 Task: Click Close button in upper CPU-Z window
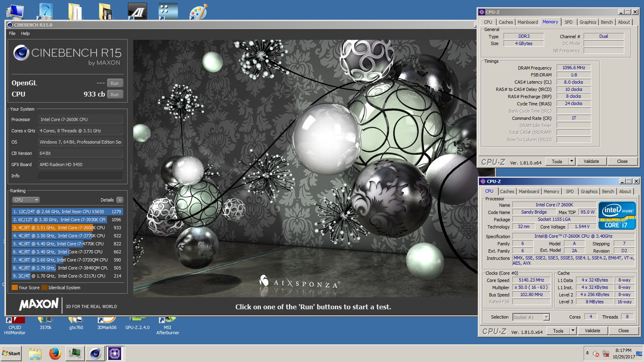pos(622,161)
